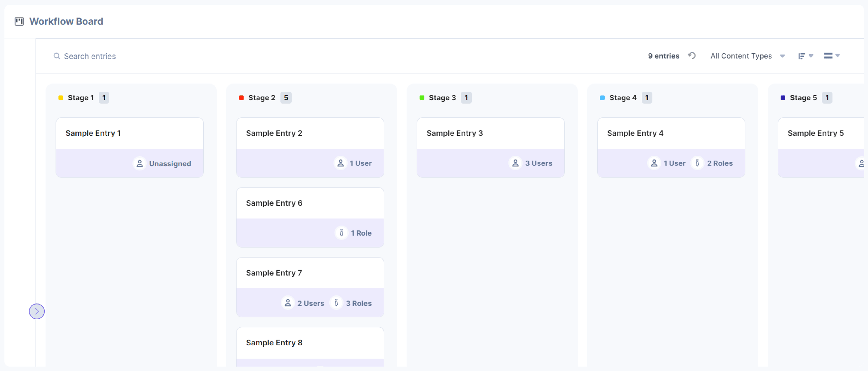Click the Unassigned user icon on Sample Entry 1
Image resolution: width=868 pixels, height=371 pixels.
139,163
